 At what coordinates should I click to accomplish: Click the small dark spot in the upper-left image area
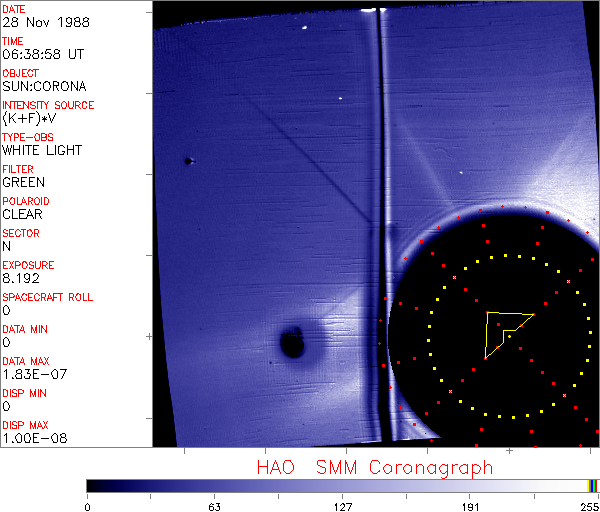pyautogui.click(x=188, y=160)
